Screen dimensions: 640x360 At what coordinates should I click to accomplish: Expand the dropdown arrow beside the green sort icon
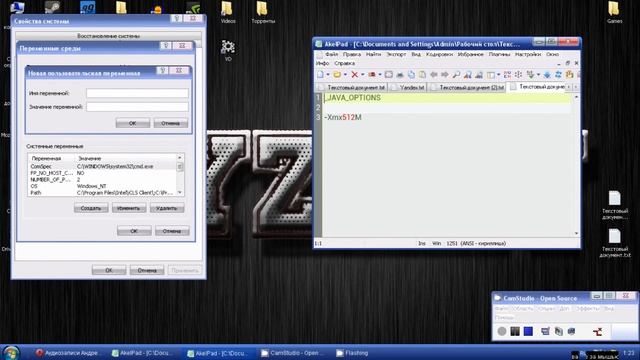[538, 74]
